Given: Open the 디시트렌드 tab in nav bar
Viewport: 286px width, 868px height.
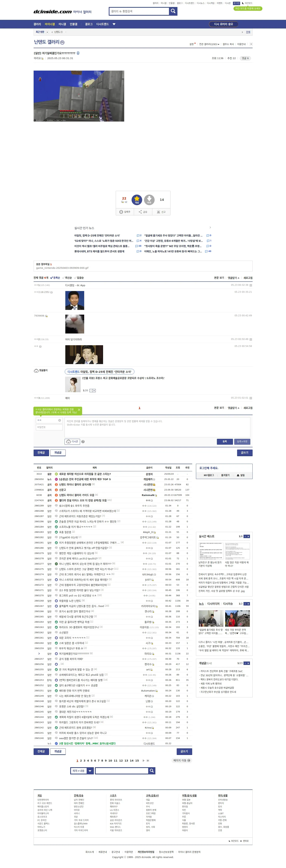Looking at the screenshot, I should point(102,24).
